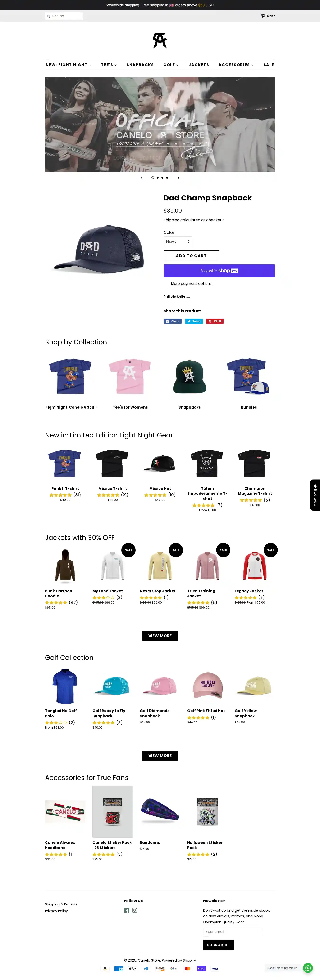The width and height of the screenshot is (320, 980).
Task: Open the Navy color dropdown
Action: coord(178,241)
